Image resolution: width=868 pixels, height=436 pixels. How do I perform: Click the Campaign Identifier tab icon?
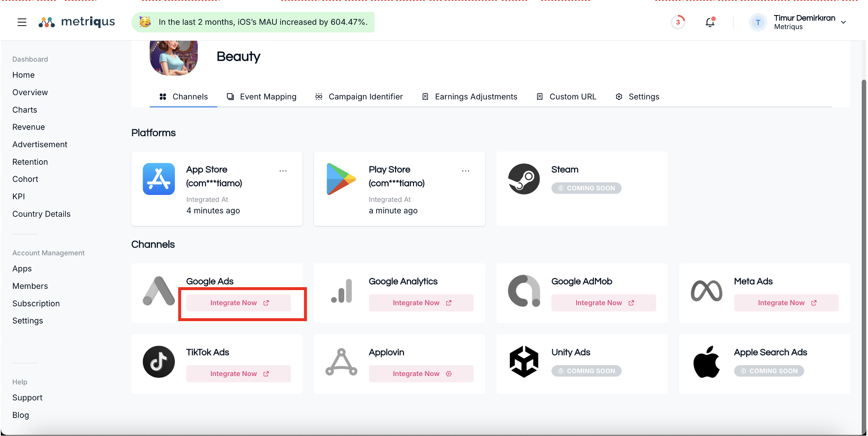pos(319,97)
